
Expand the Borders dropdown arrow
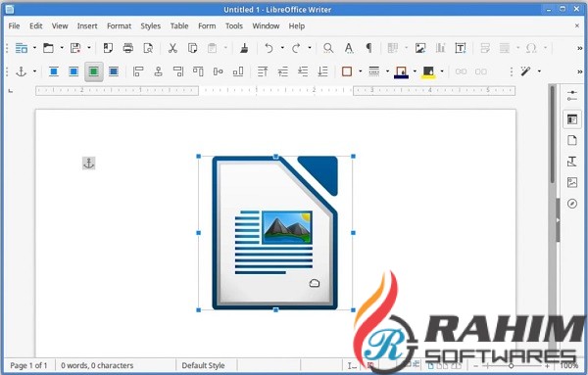[360, 71]
